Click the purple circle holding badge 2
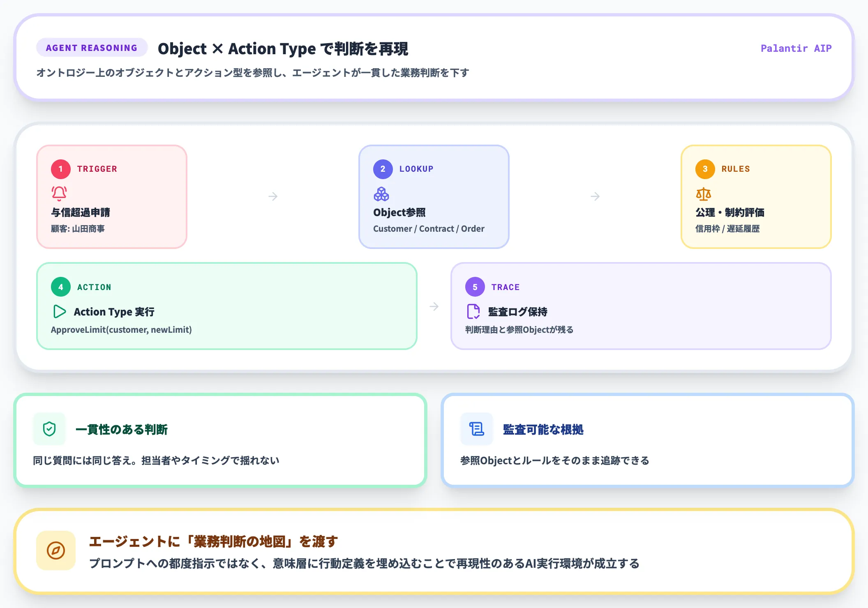868x608 pixels. click(382, 168)
